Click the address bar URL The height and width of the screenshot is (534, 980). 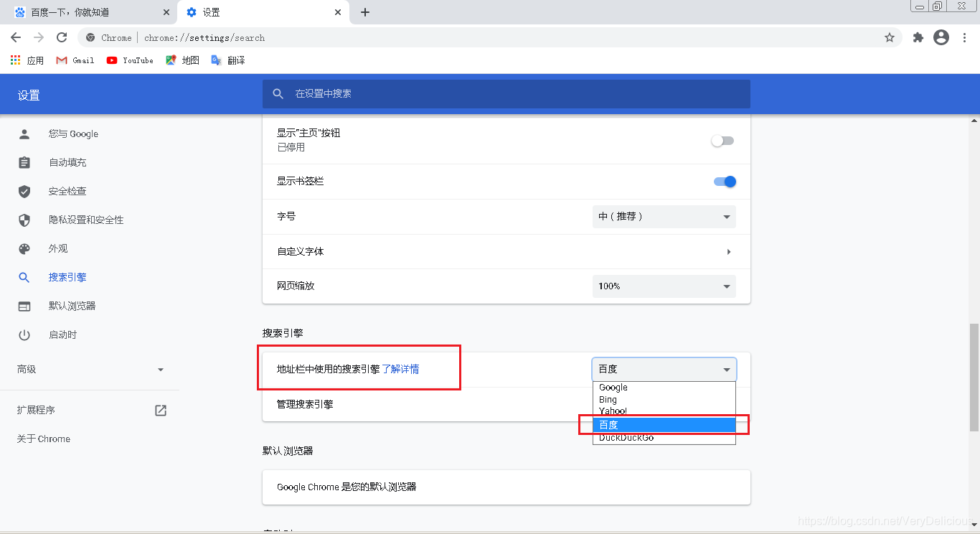204,37
